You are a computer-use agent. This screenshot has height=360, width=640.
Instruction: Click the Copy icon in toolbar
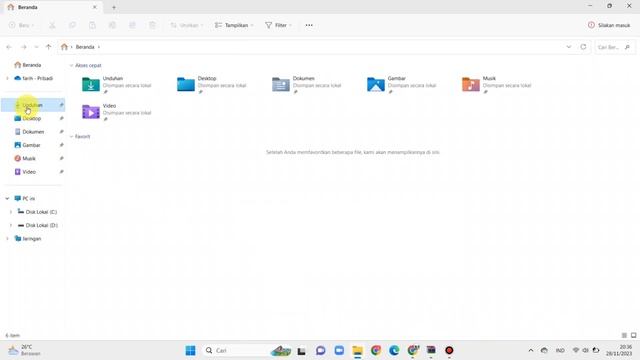(72, 25)
